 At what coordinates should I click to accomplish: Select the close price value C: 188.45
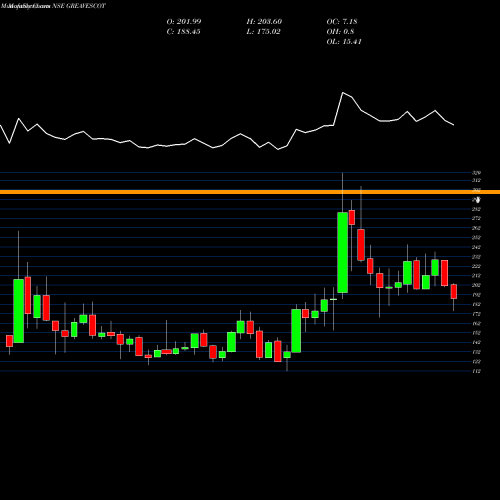[183, 32]
